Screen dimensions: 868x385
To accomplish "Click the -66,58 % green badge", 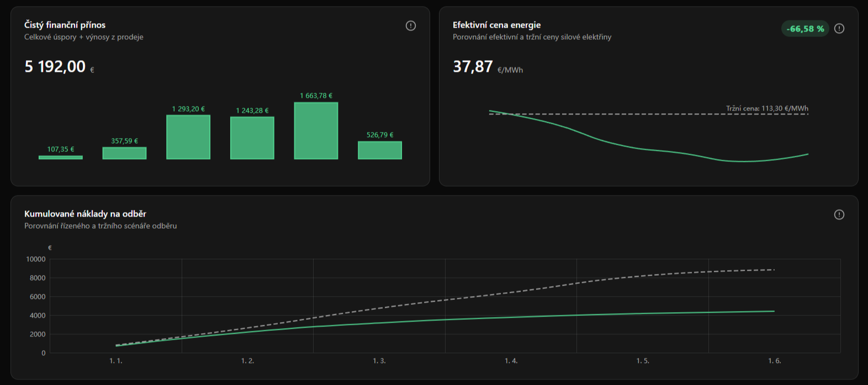I will coord(805,29).
